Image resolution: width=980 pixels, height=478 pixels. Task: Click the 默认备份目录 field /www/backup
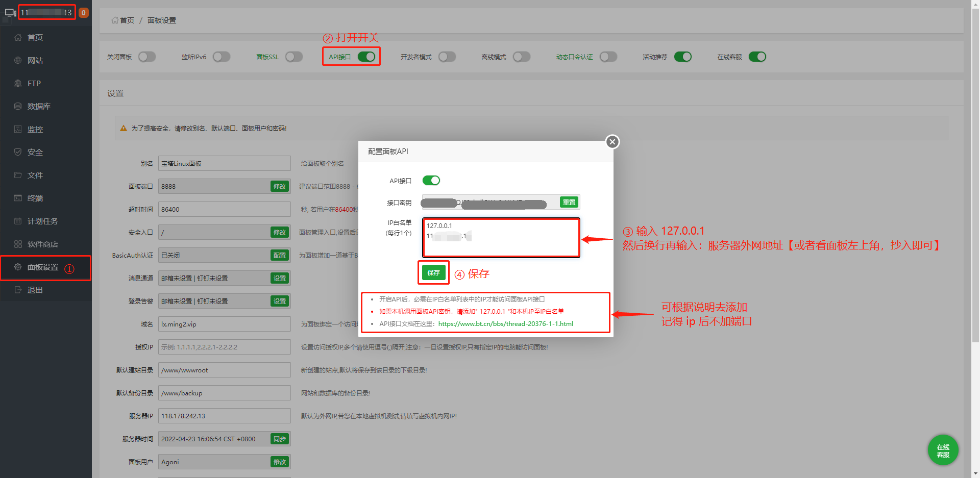(x=225, y=393)
